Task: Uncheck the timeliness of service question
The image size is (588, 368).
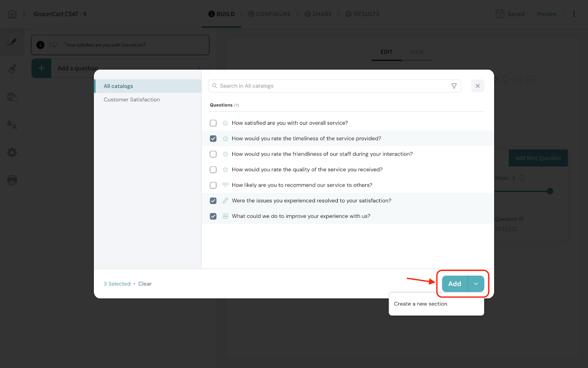Action: (213, 139)
